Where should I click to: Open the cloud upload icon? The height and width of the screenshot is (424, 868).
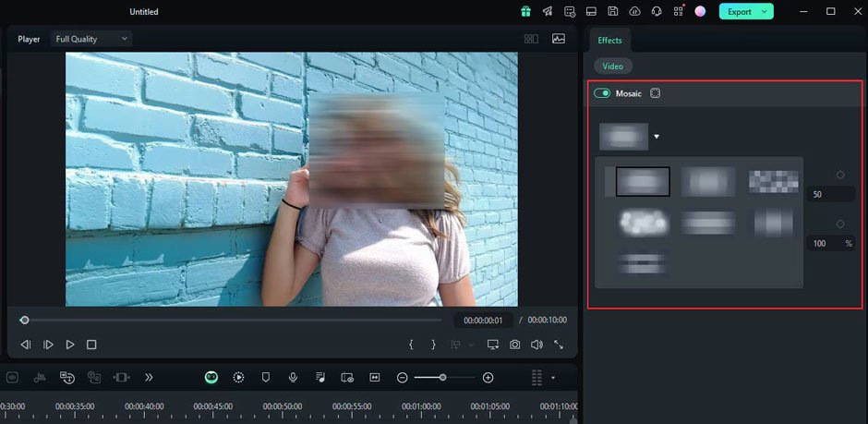tap(635, 11)
